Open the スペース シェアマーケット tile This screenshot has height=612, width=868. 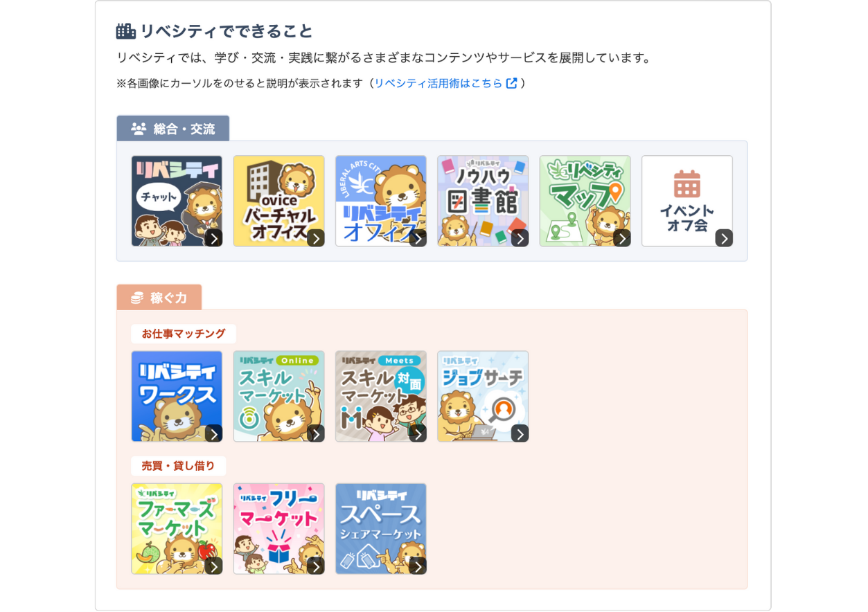pos(381,529)
